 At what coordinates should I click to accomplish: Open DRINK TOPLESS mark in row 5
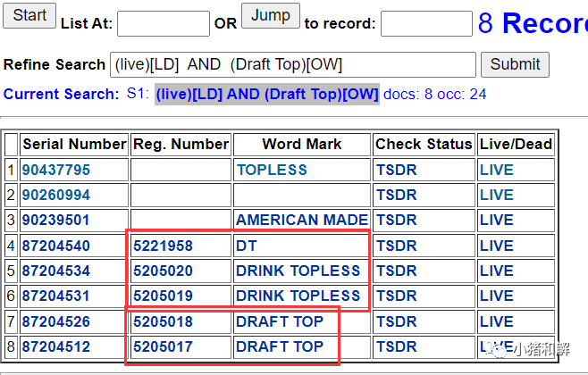298,271
